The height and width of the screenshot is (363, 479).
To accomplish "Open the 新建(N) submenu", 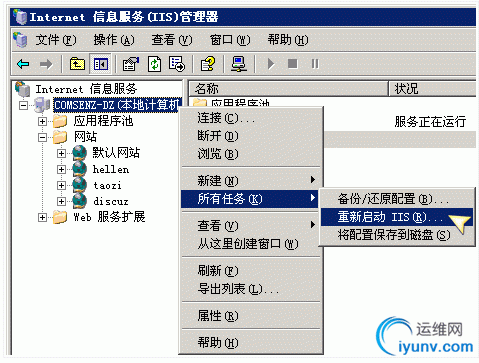I will (x=251, y=181).
